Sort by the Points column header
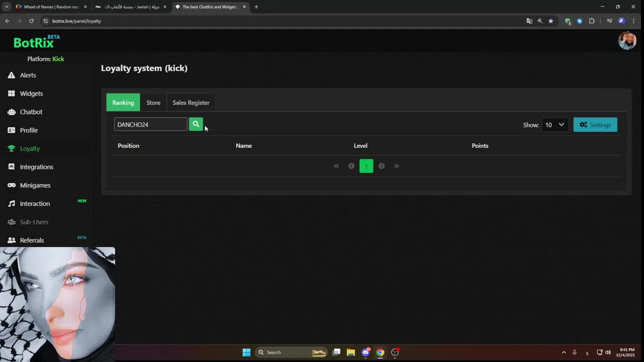Screen dimensions: 644x362 (x=480, y=146)
